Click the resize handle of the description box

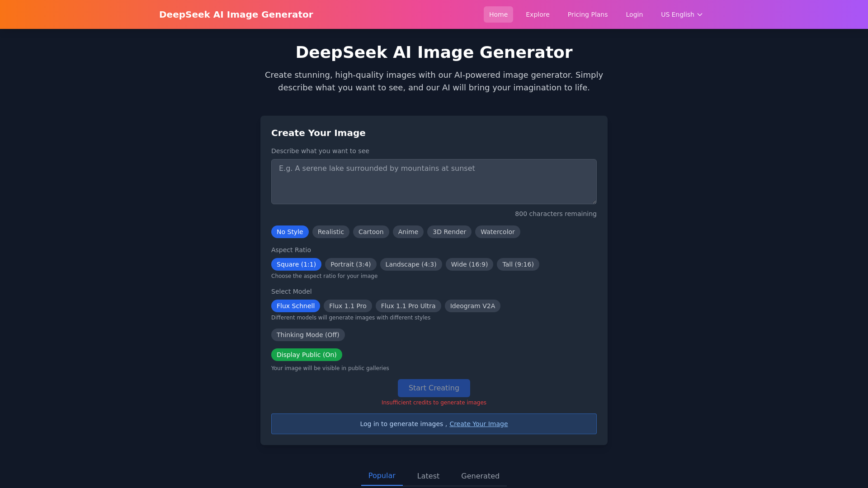(x=594, y=201)
